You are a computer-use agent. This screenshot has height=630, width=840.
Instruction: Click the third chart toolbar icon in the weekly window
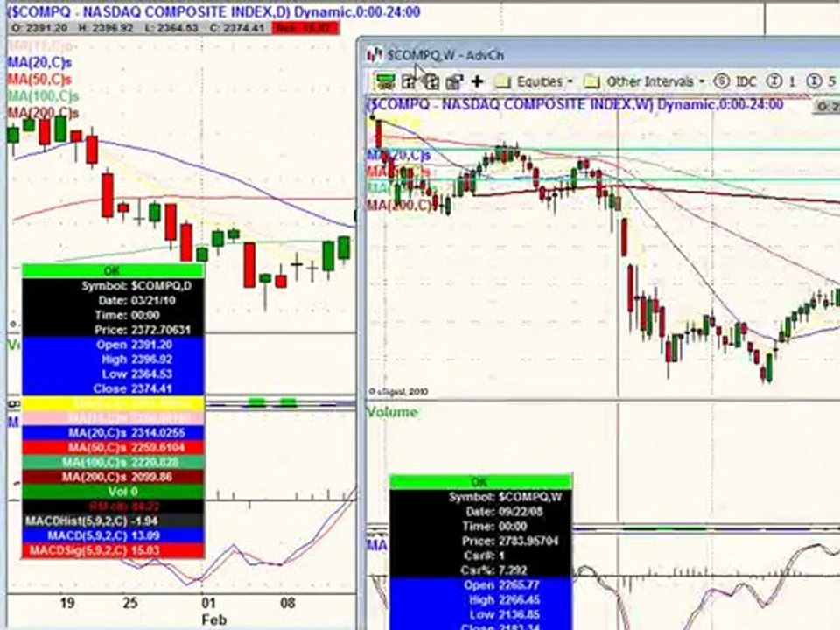coord(431,81)
